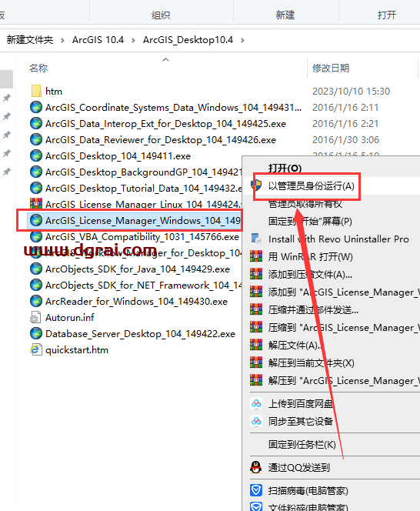Viewport: 420px width, 511px height.
Task: Click the ArcGIS_Desktop_Tutorial_Data globe icon
Action: [36, 188]
